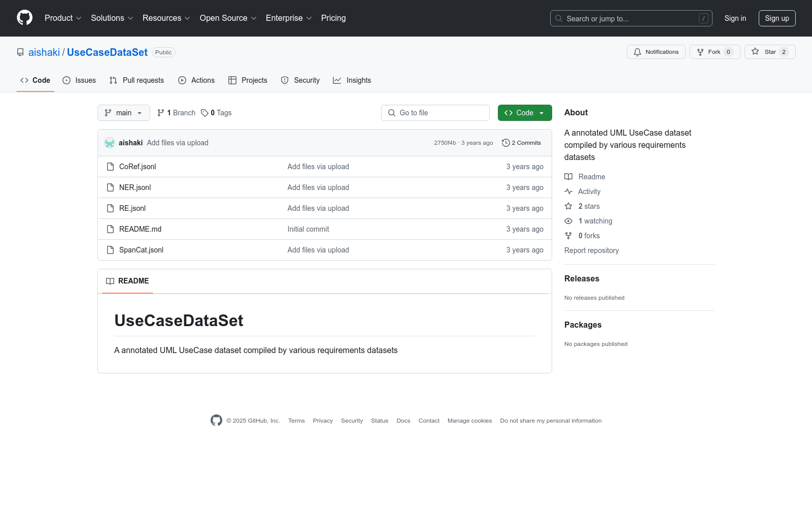Expand the Resources menu
812x508 pixels.
[x=166, y=18]
